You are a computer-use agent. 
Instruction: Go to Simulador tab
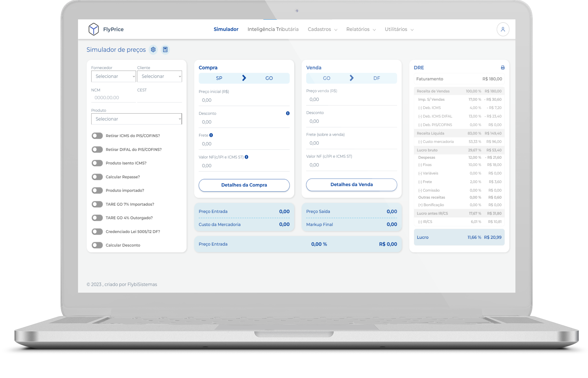point(226,29)
